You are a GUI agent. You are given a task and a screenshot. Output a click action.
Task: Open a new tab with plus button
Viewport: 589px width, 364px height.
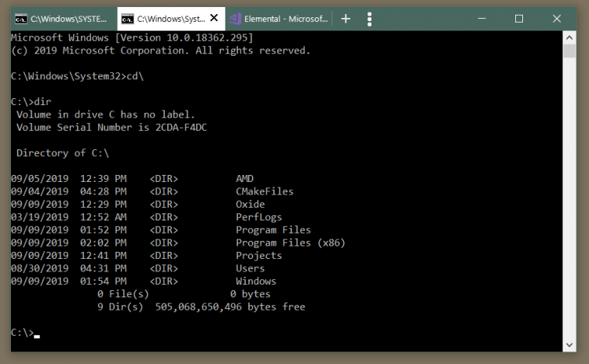pos(346,18)
